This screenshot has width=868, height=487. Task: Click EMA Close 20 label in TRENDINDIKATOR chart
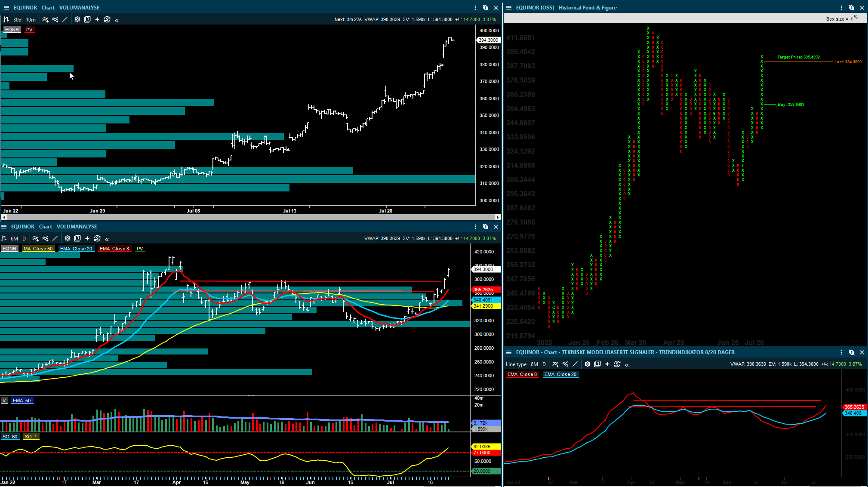pyautogui.click(x=560, y=374)
